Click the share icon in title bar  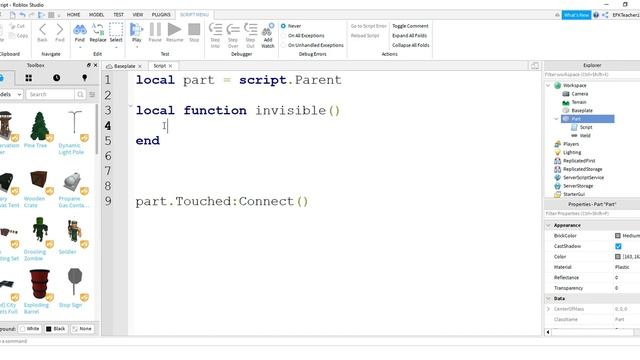coord(605,15)
